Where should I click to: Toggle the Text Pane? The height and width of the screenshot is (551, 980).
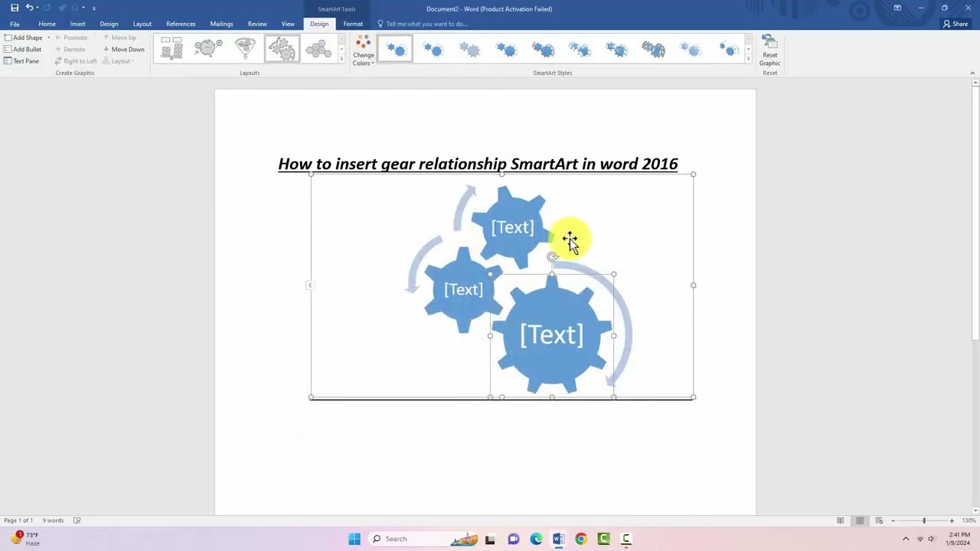[21, 61]
